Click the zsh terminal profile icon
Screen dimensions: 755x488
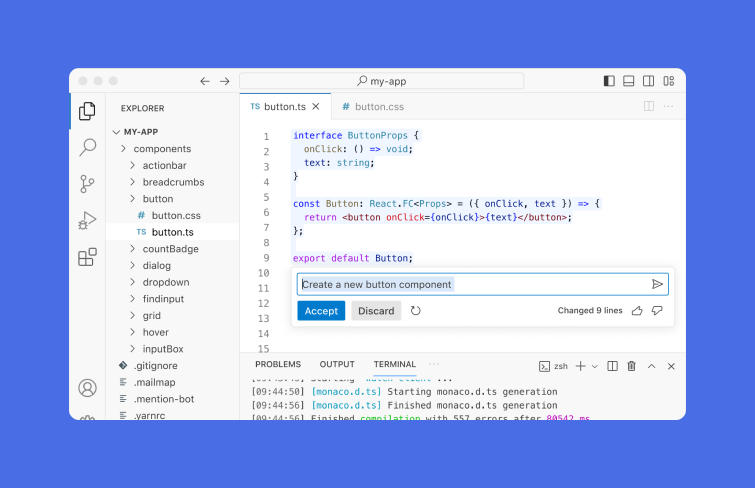(x=545, y=367)
